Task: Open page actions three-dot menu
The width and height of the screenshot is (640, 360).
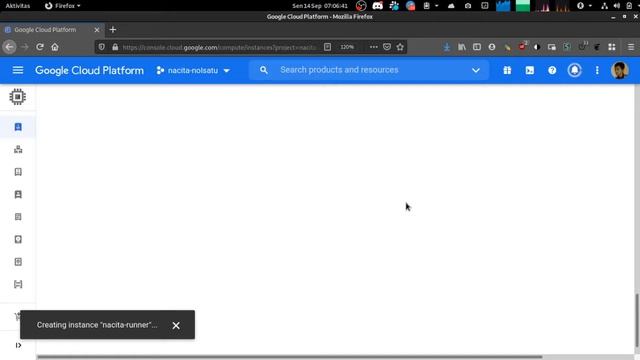Action: point(373,47)
